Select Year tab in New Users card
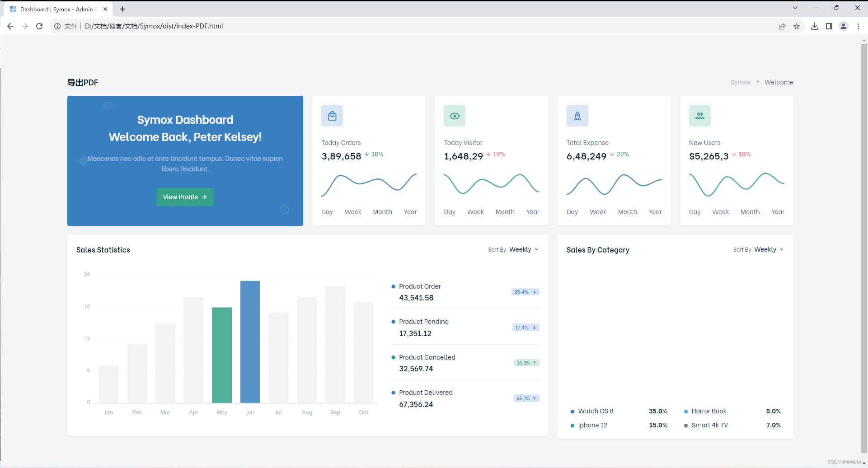 tap(778, 212)
